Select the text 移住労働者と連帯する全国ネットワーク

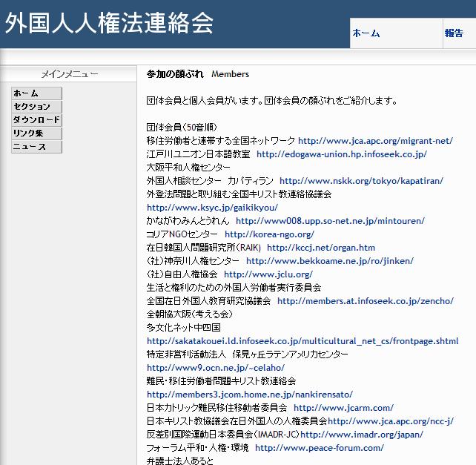point(221,141)
